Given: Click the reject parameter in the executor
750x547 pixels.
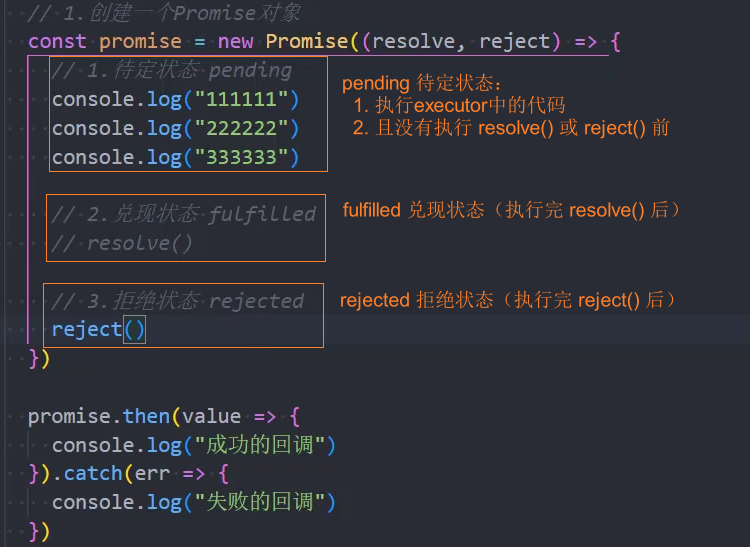Looking at the screenshot, I should click(515, 42).
